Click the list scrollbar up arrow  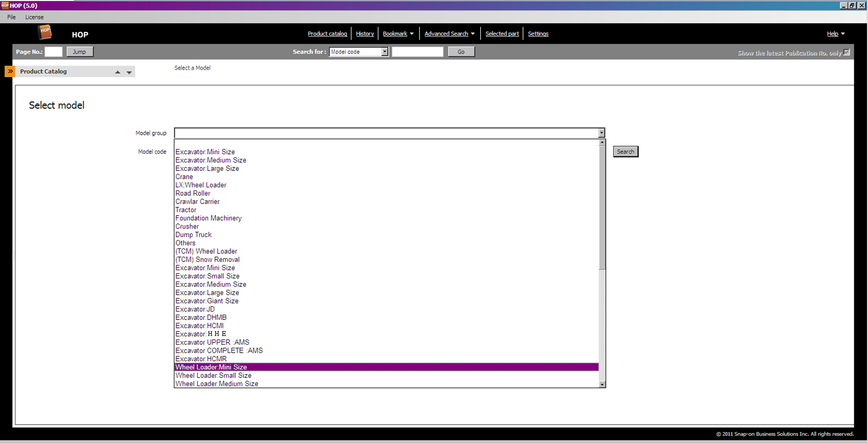point(602,142)
